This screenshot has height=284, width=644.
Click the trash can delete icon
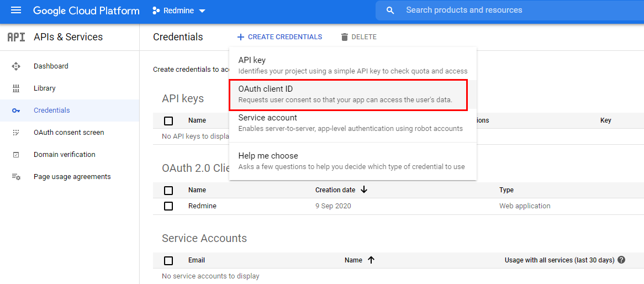(345, 37)
